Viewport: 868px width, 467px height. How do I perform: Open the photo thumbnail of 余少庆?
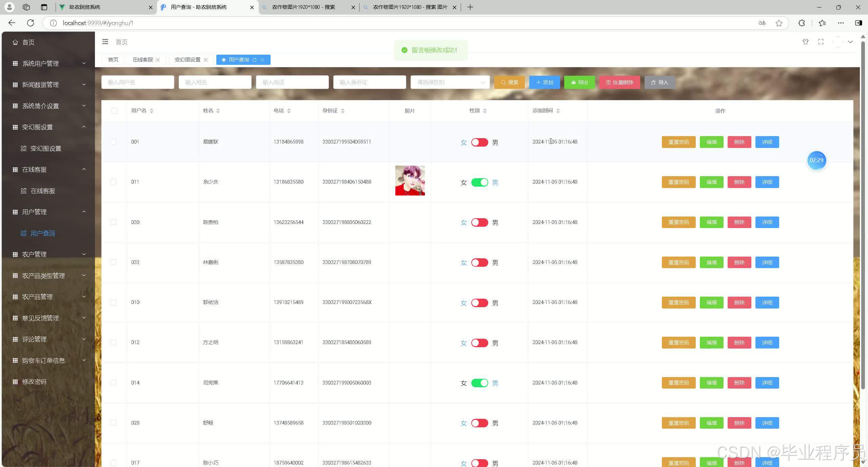[x=410, y=181]
